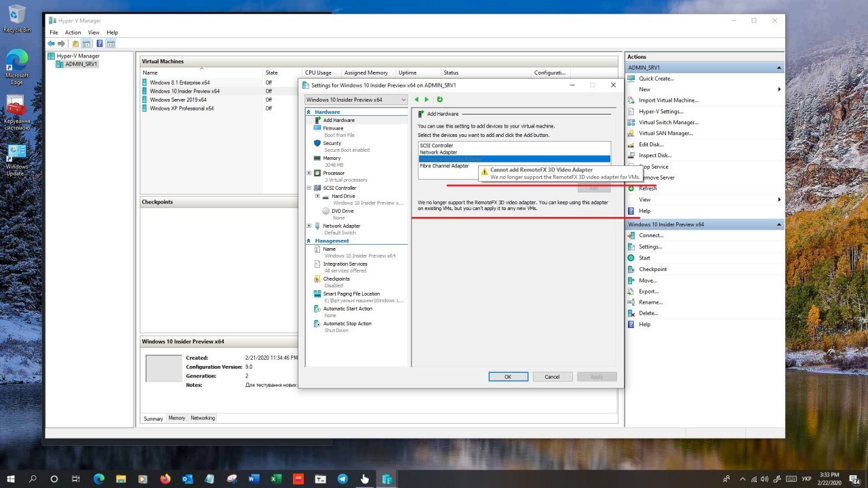Click the blue Help question-mark toolbar icon
Image resolution: width=868 pixels, height=488 pixels.
(x=100, y=43)
